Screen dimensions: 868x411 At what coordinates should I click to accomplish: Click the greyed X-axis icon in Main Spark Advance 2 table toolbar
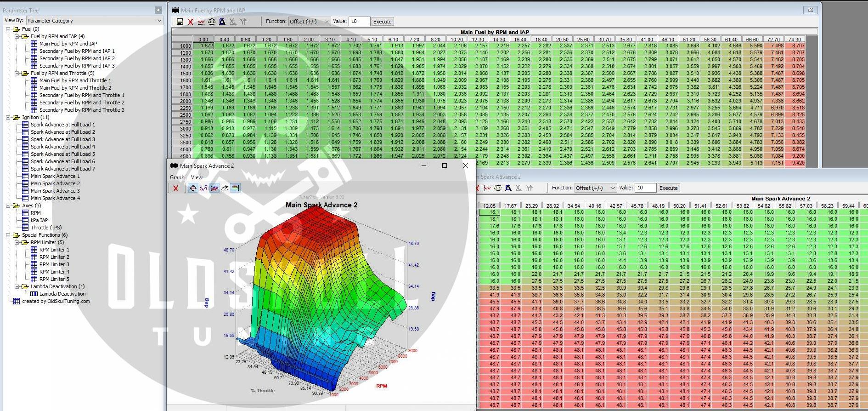pyautogui.click(x=519, y=188)
